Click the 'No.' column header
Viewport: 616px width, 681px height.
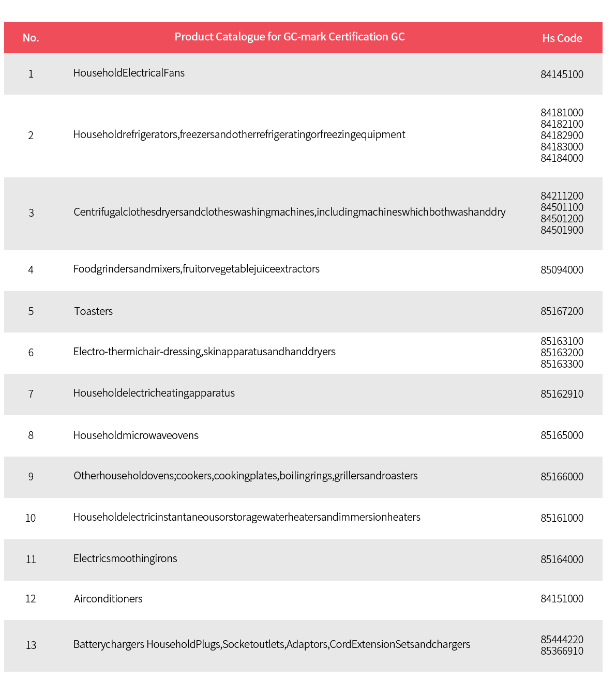31,38
